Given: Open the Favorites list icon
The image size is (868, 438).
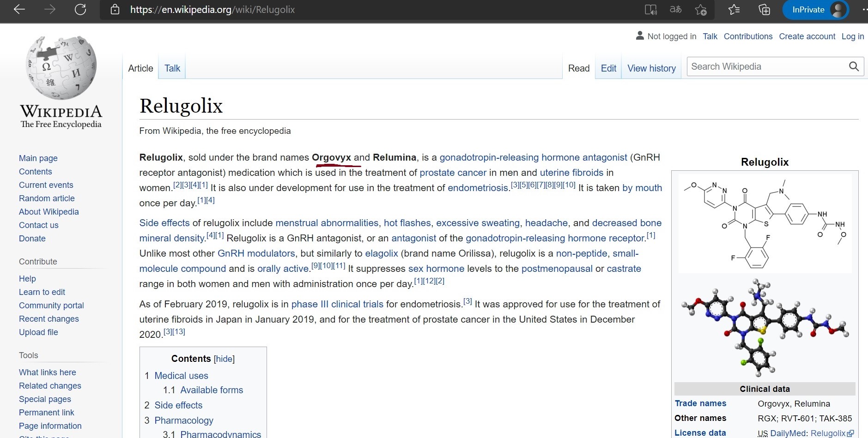Looking at the screenshot, I should click(734, 10).
